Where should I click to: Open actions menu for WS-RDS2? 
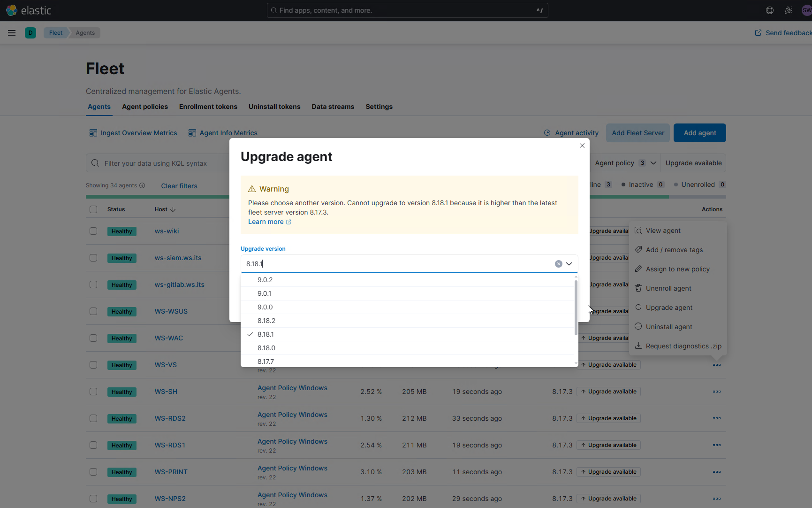click(x=716, y=418)
